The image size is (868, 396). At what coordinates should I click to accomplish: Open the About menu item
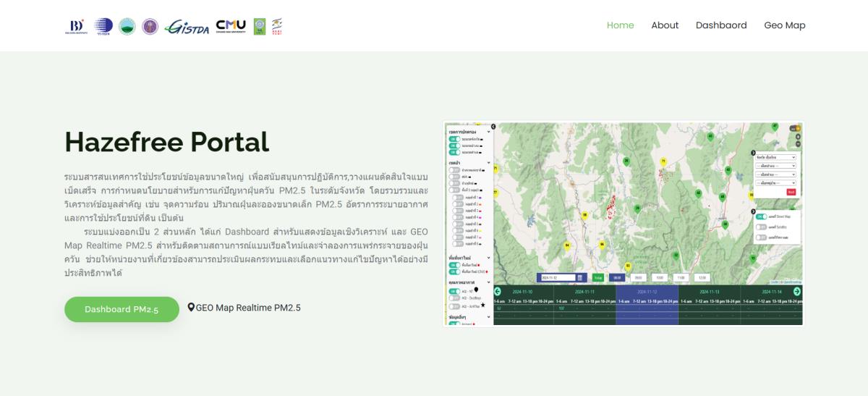664,25
